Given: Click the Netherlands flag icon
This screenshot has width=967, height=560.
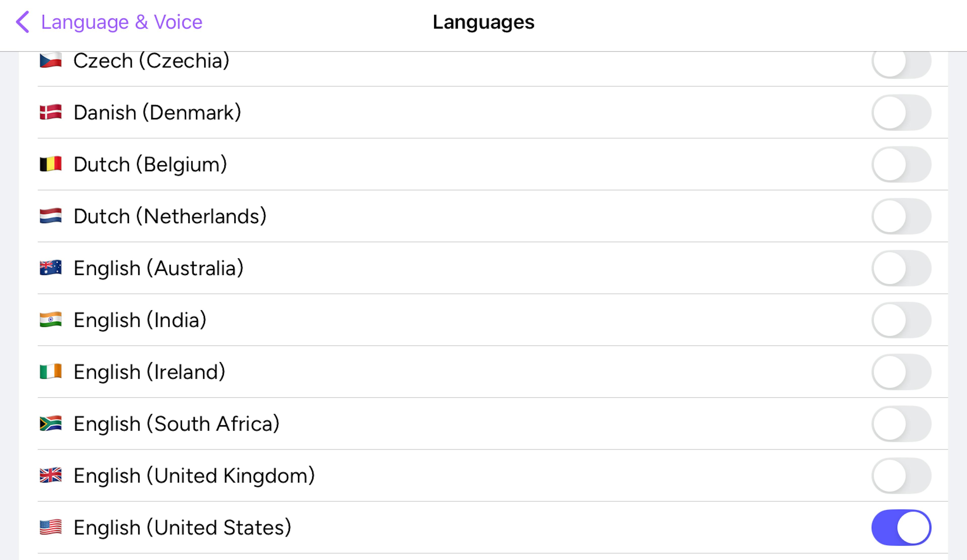Looking at the screenshot, I should click(50, 216).
